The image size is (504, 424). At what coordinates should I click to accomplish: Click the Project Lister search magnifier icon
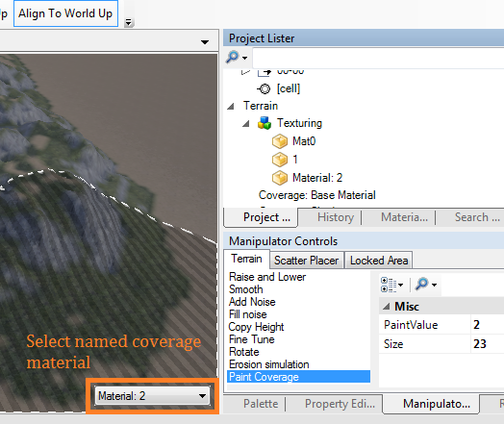coord(233,57)
